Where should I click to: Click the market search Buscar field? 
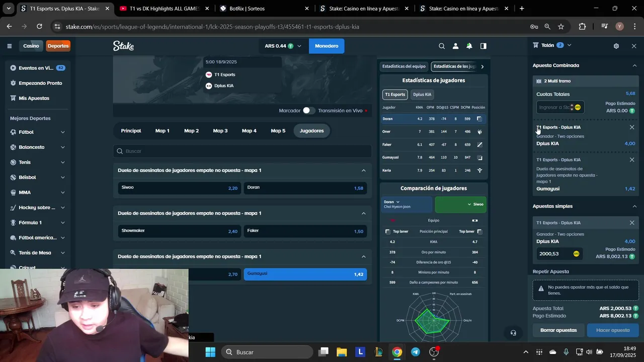pos(243,151)
